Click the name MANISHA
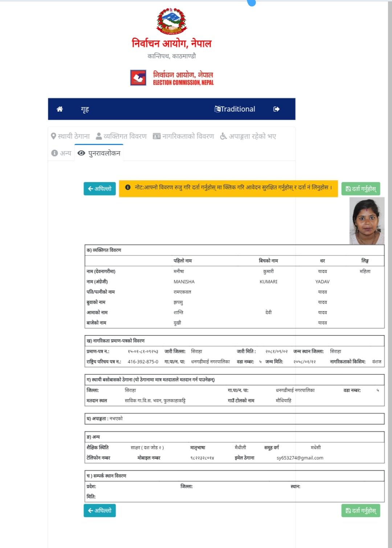392x548 pixels. [x=184, y=282]
